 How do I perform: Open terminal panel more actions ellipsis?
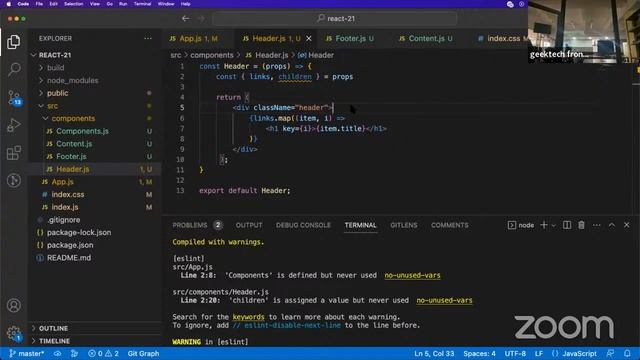596,225
